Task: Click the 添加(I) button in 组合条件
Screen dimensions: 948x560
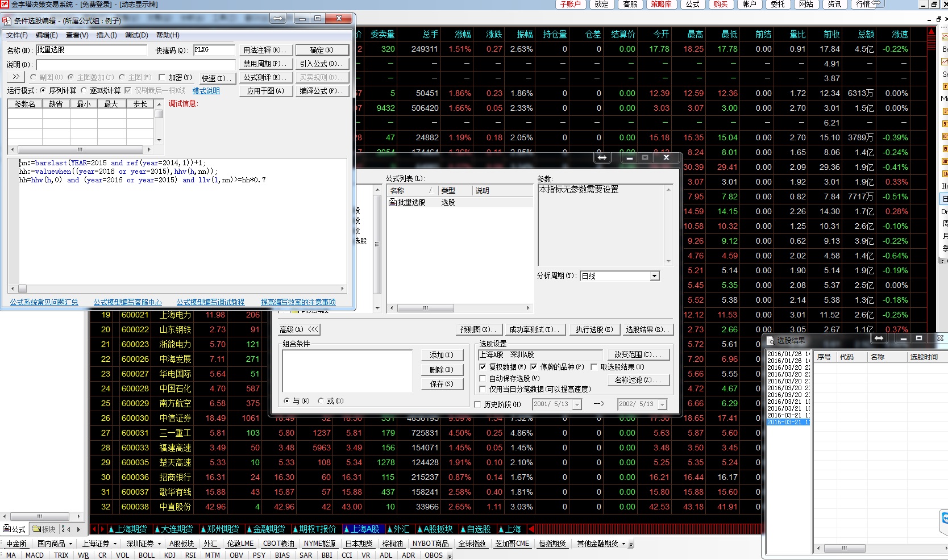Action: [x=442, y=355]
